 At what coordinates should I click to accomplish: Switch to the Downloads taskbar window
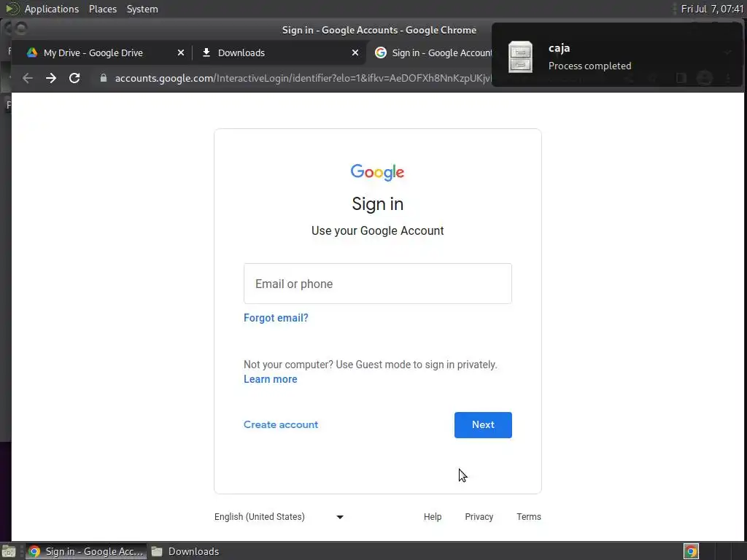pyautogui.click(x=185, y=551)
